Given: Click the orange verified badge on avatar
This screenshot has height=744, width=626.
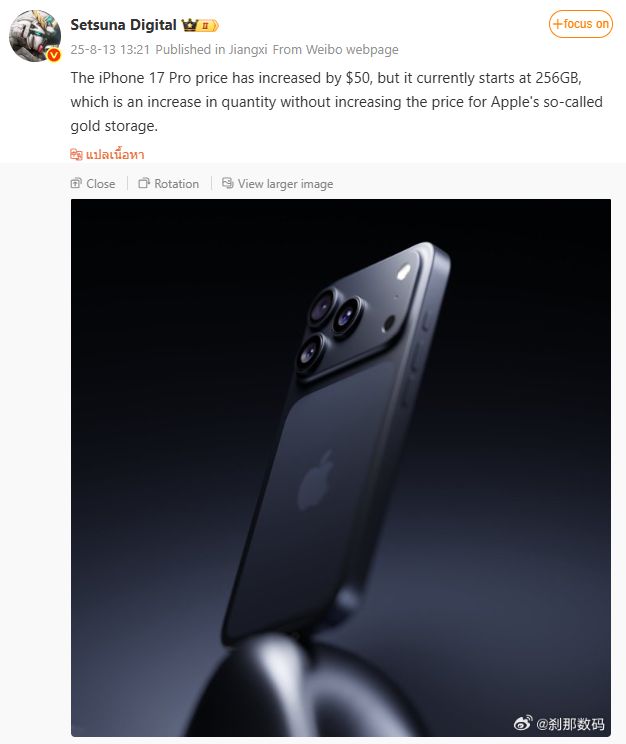Looking at the screenshot, I should coord(54,55).
